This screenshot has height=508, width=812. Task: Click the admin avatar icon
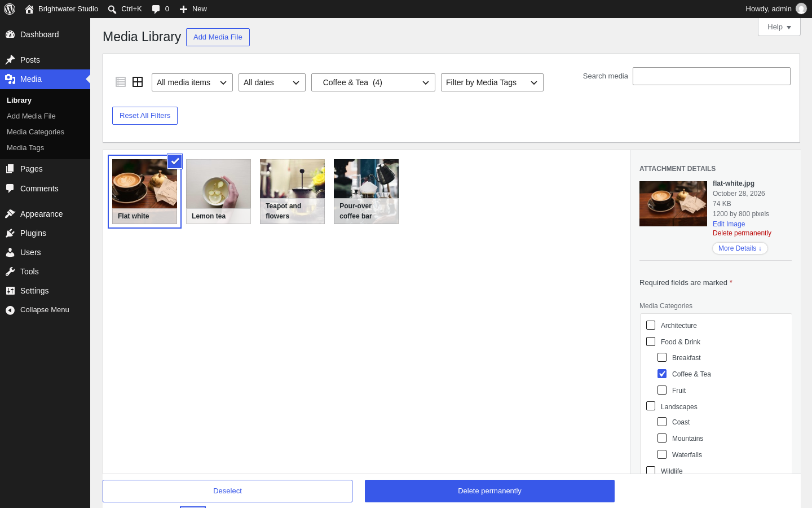click(x=801, y=8)
